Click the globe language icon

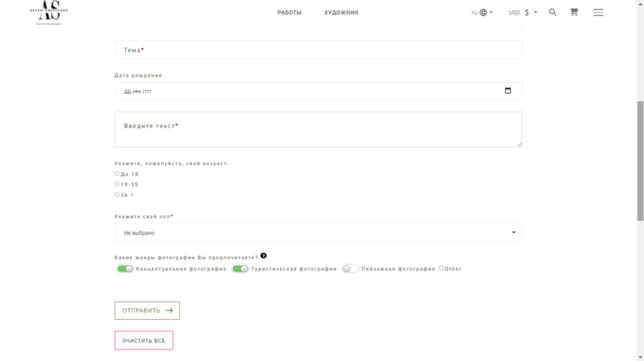(484, 13)
